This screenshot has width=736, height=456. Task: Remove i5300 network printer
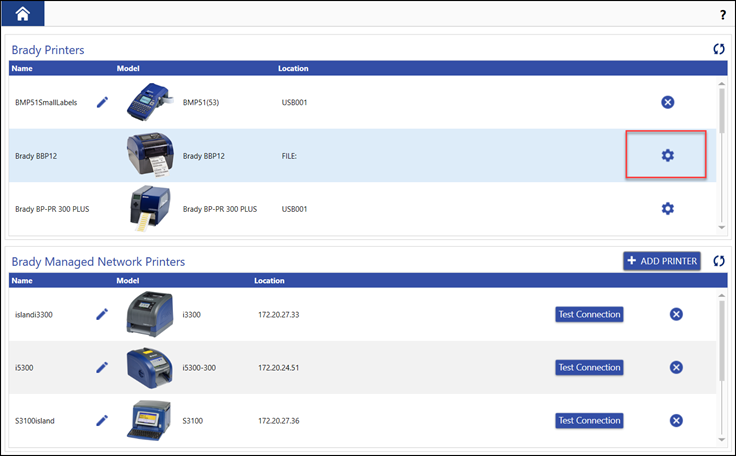click(x=676, y=367)
